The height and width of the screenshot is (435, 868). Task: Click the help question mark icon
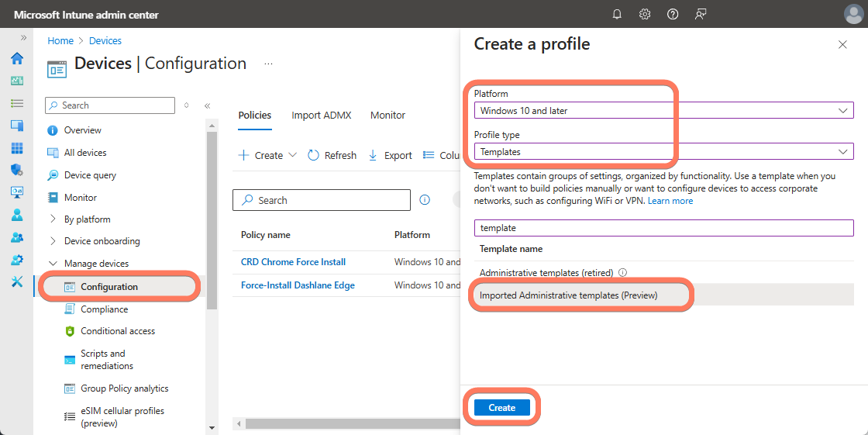[673, 14]
